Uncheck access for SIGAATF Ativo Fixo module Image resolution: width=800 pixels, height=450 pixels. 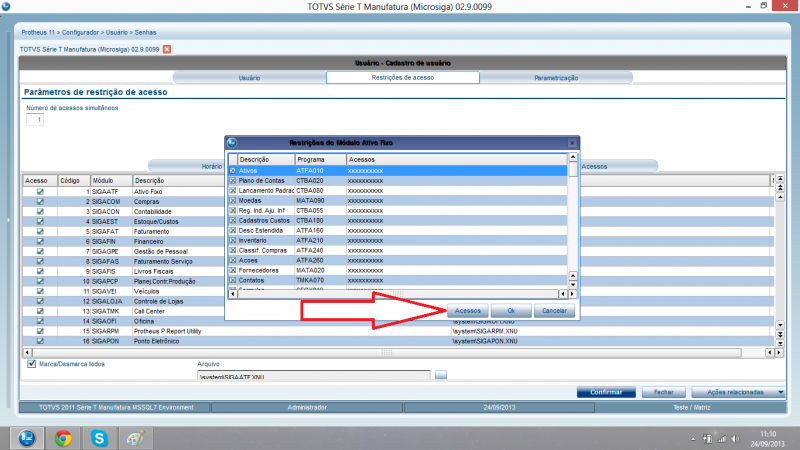coord(40,192)
